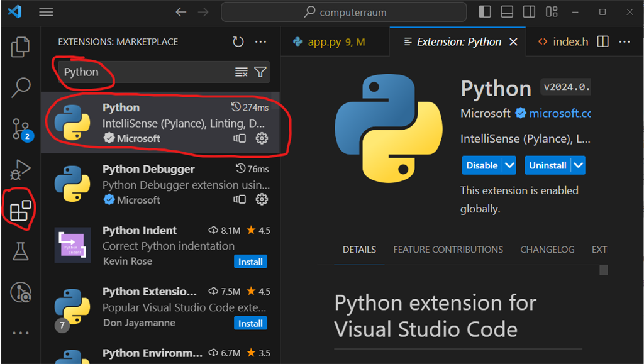Open Source Control showing 2 pending changes
Image resolution: width=644 pixels, height=364 pixels.
pyautogui.click(x=19, y=128)
